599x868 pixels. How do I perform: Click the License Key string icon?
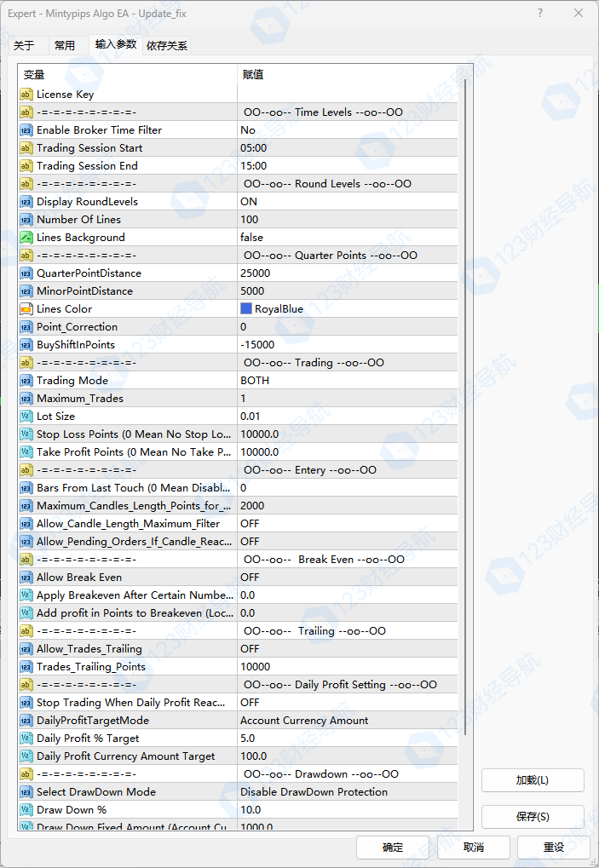tap(26, 95)
